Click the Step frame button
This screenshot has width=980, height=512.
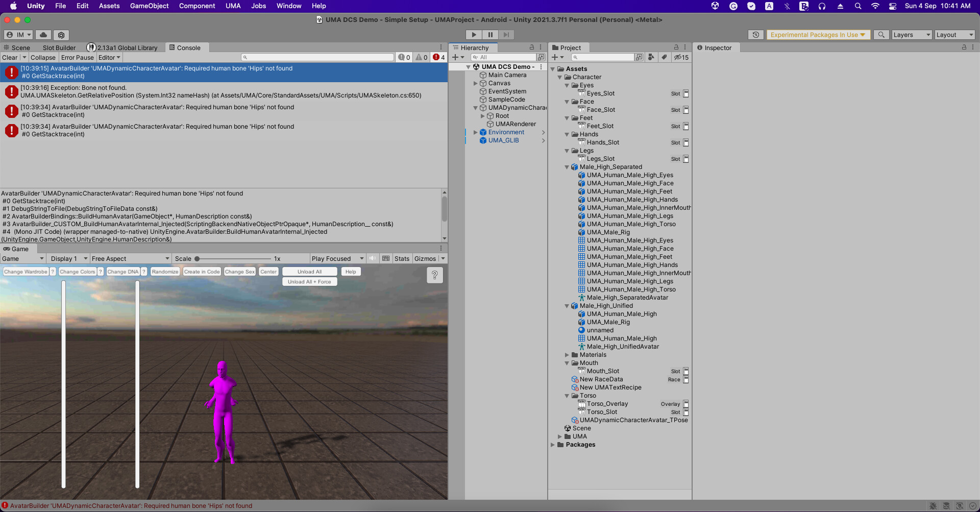point(506,35)
